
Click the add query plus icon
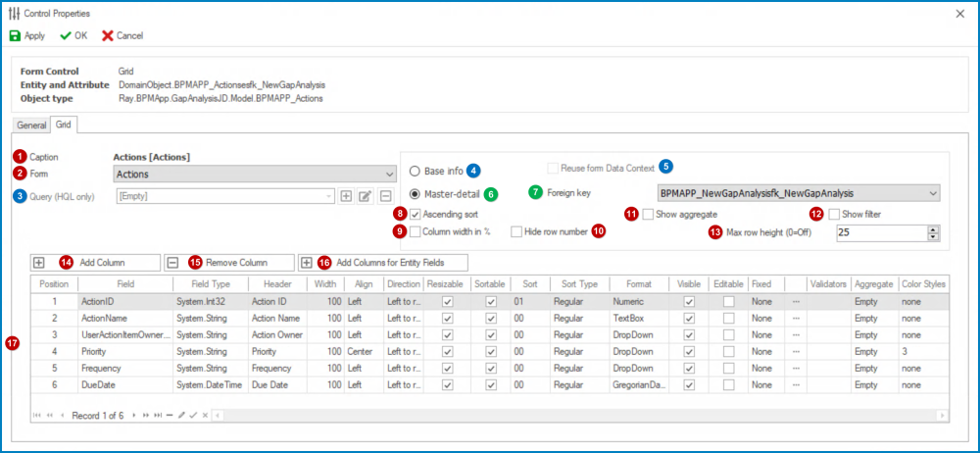(x=347, y=196)
